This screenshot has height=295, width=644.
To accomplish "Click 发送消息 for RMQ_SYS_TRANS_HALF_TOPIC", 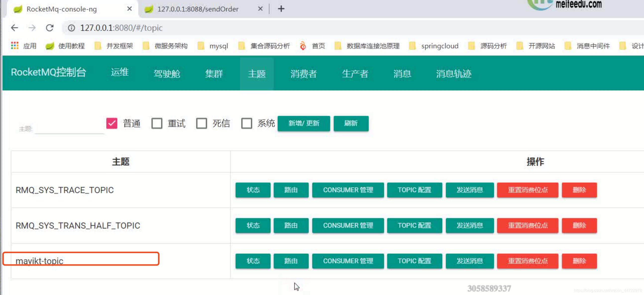I will click(x=470, y=225).
